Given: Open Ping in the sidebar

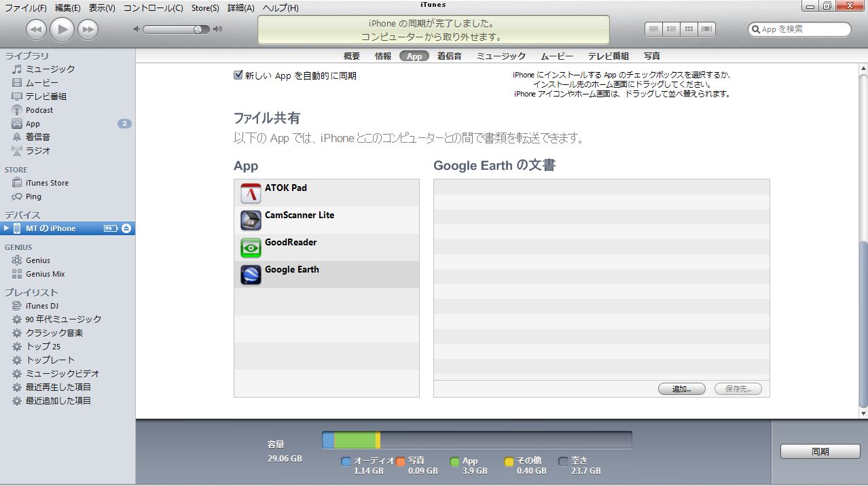Looking at the screenshot, I should point(33,196).
